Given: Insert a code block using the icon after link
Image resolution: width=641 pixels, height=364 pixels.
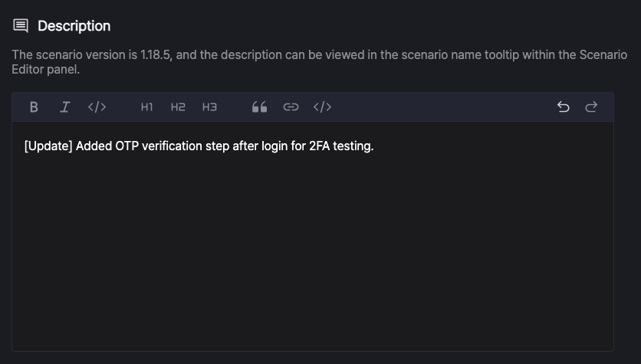Looking at the screenshot, I should tap(322, 107).
